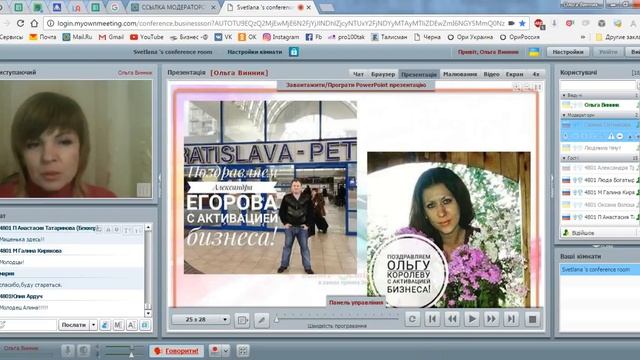
Task: Reload the browser page
Action: [20, 23]
